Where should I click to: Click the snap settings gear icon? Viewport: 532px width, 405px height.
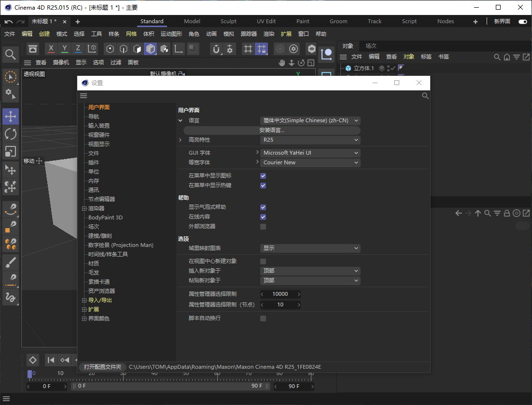(x=230, y=49)
